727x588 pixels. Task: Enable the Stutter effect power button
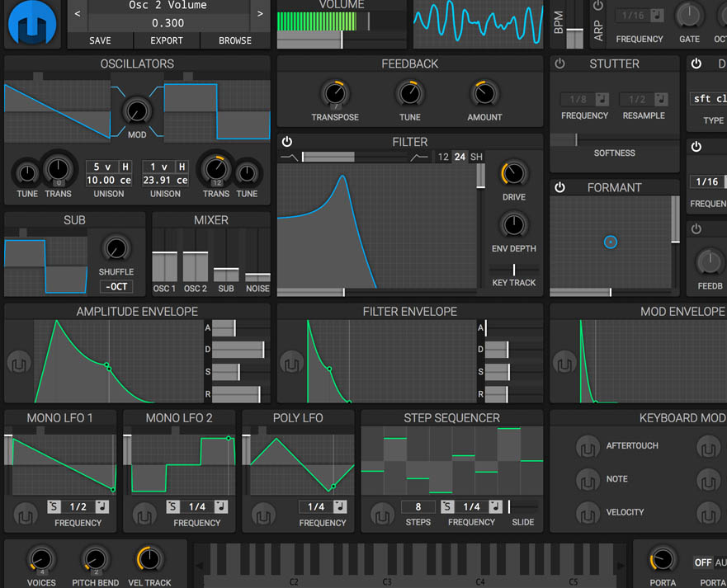[559, 64]
